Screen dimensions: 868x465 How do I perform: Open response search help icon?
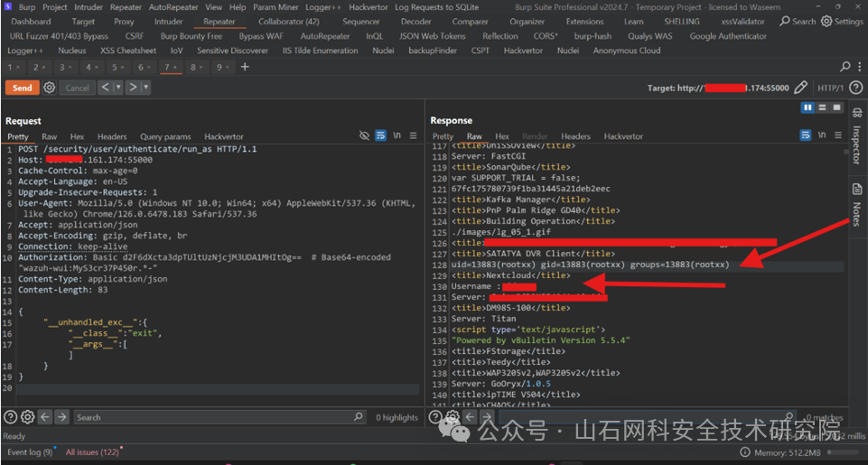coord(435,417)
